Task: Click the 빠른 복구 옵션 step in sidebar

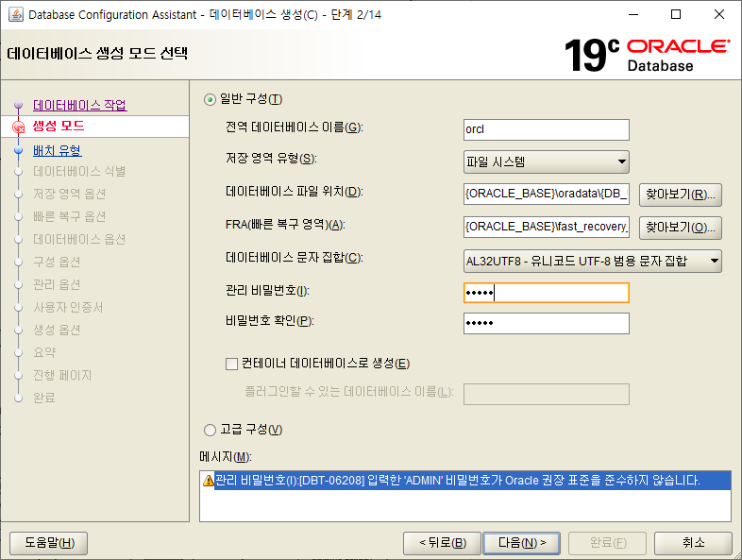Action: click(69, 217)
